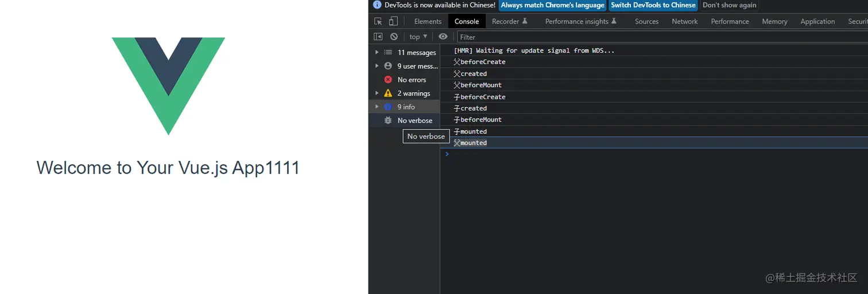Image resolution: width=868 pixels, height=294 pixels.
Task: Click the user messages person icon
Action: 388,66
